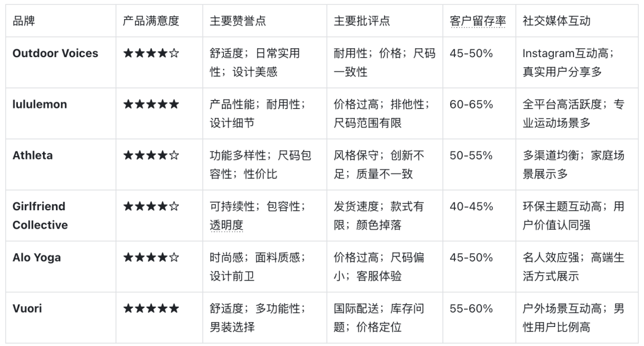
Task: Click the 主要赞誉点 column header
Action: pos(238,21)
